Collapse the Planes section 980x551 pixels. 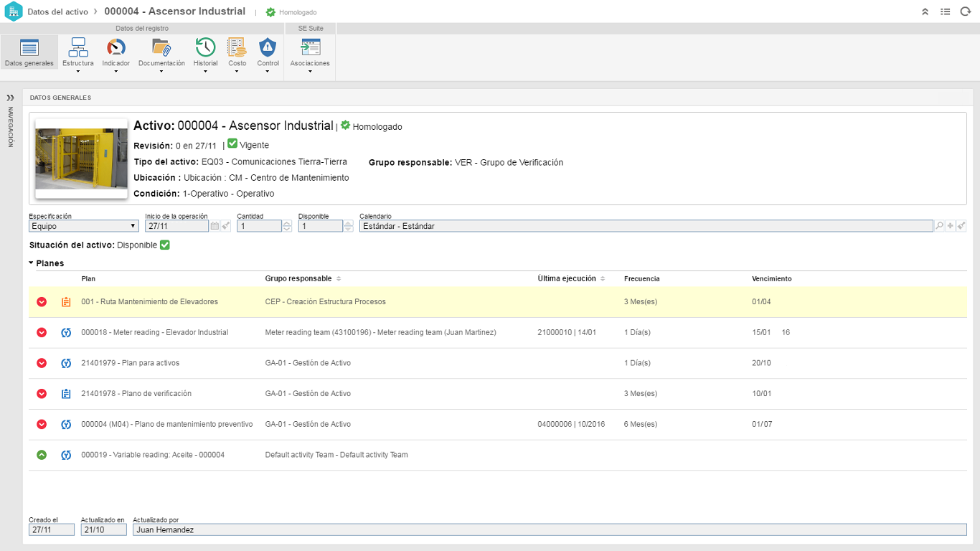(x=46, y=263)
